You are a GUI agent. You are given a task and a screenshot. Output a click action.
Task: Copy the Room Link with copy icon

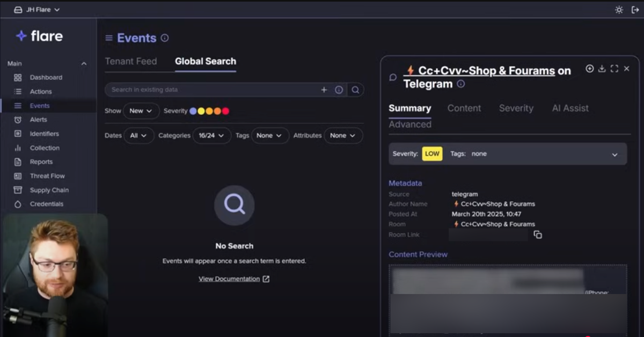(x=538, y=235)
